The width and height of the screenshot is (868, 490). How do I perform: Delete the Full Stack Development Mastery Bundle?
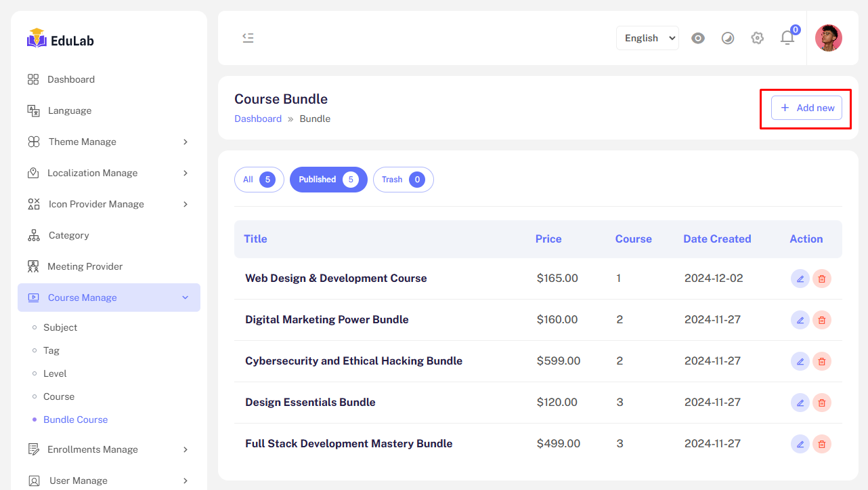(x=821, y=444)
